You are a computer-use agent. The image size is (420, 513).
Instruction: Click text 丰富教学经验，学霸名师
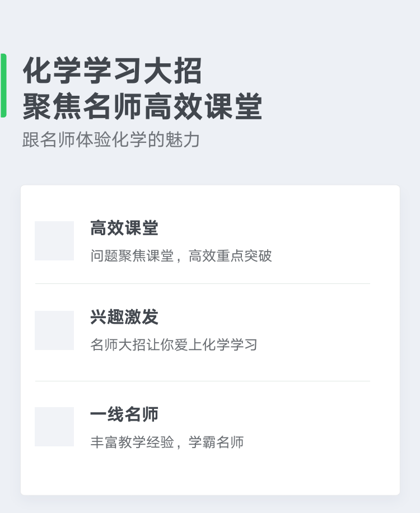pyautogui.click(x=167, y=442)
